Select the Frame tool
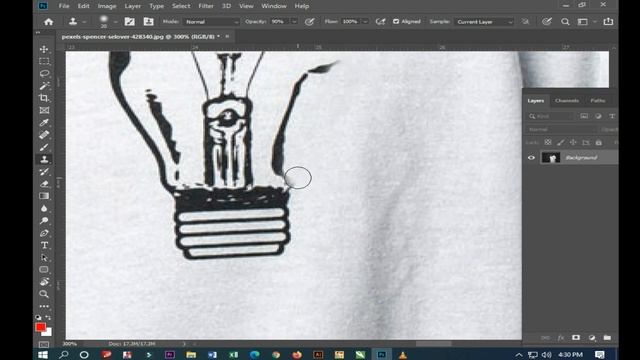The image size is (640, 360). tap(44, 110)
